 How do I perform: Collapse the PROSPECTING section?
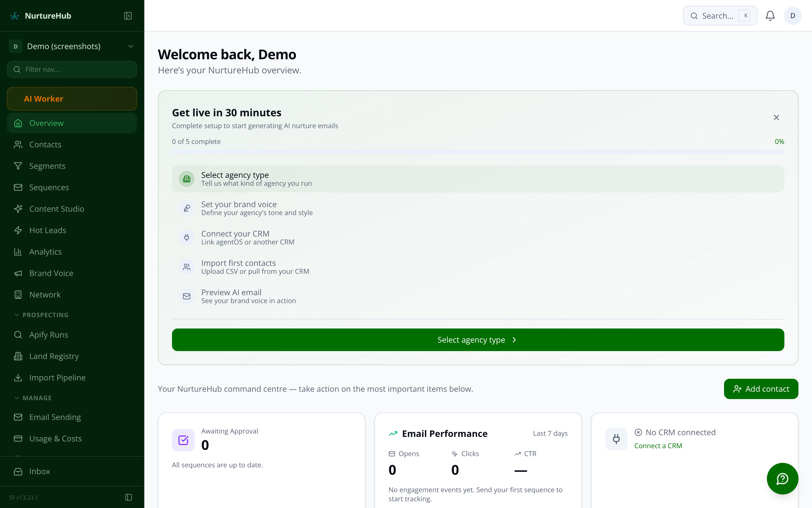pyautogui.click(x=42, y=315)
